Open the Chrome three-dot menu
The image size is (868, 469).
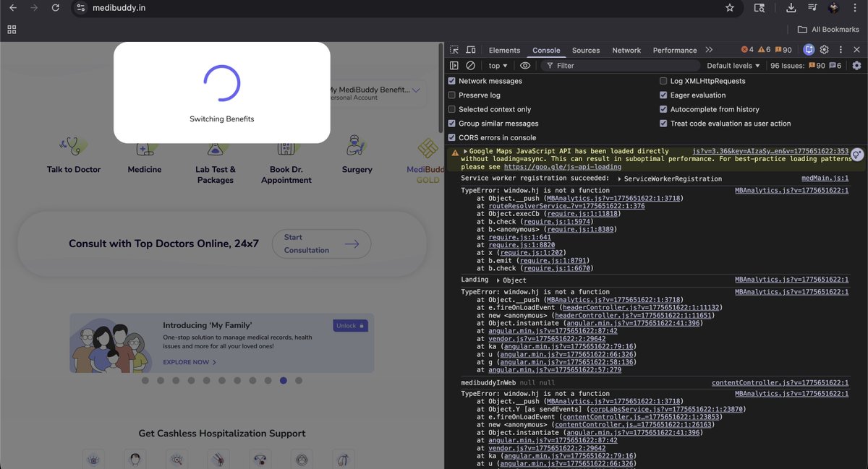pos(855,7)
